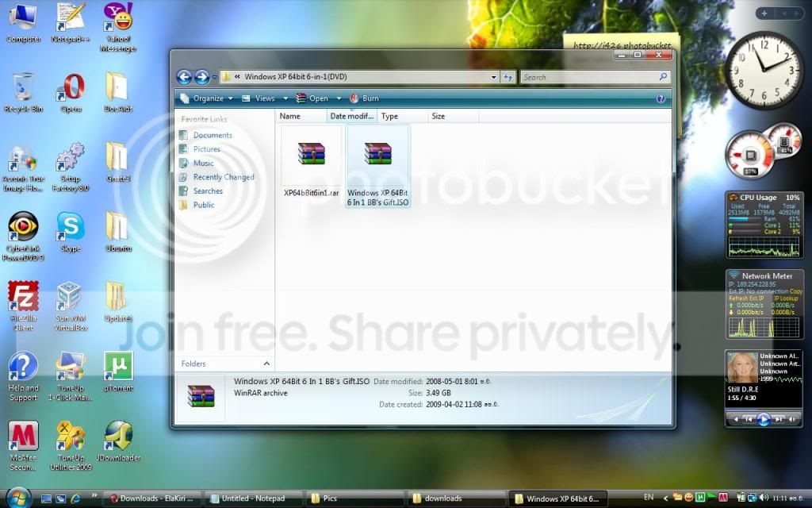
Task: Open the recent pages dropdown beside Forward
Action: [x=214, y=77]
